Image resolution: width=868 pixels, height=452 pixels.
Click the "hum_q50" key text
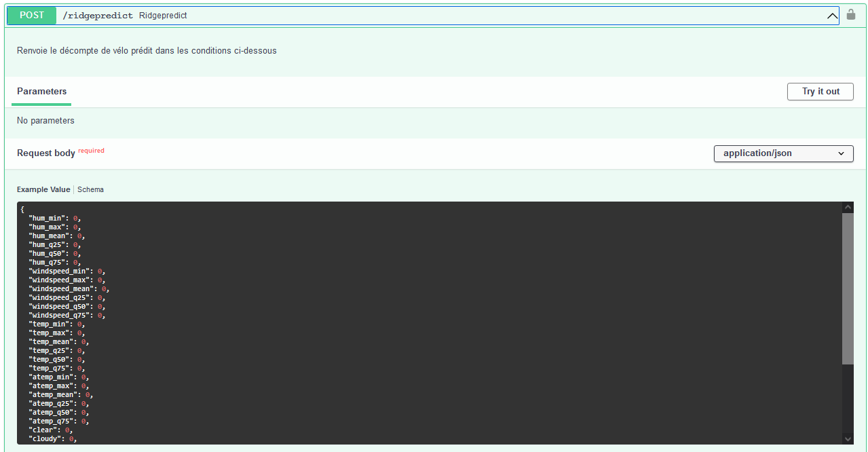coord(47,254)
